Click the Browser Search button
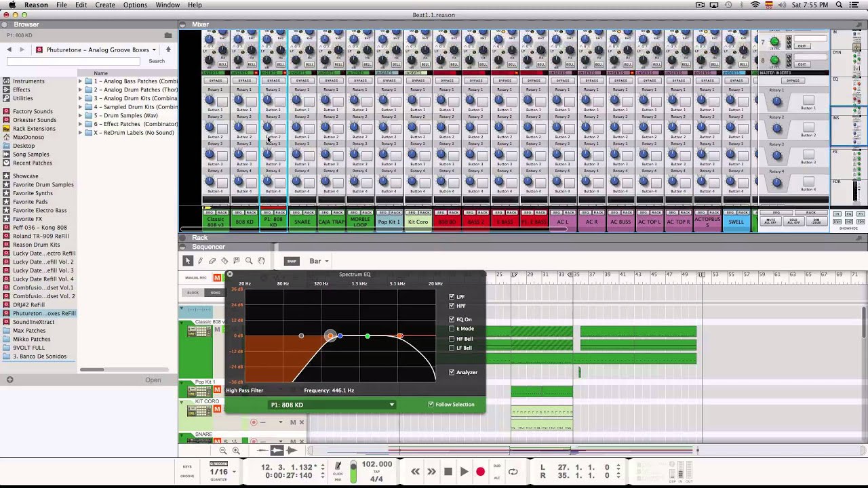 [157, 61]
